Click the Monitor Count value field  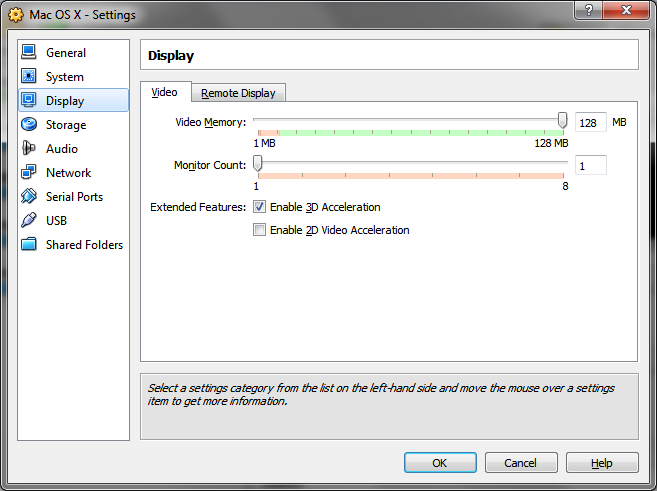(590, 165)
